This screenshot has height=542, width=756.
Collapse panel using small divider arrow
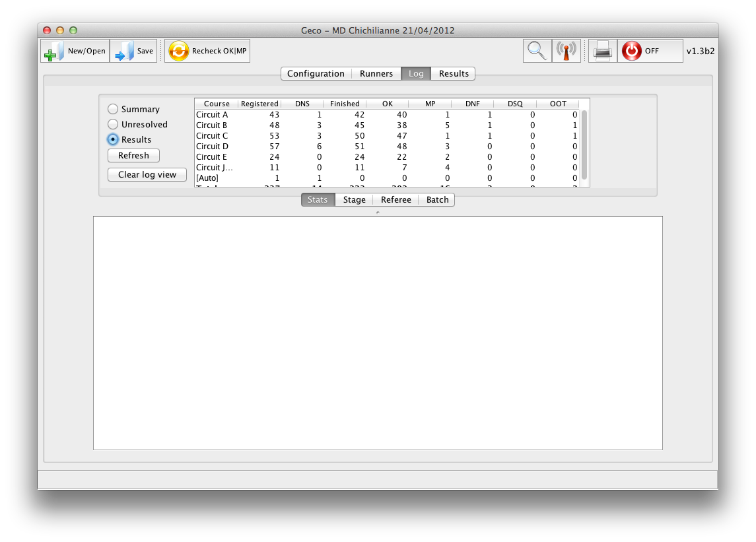pos(378,212)
